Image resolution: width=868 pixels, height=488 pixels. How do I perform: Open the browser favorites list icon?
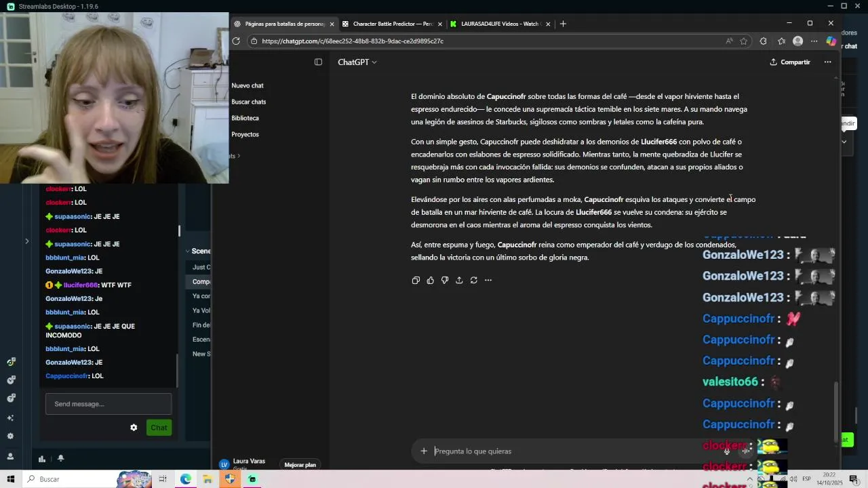click(781, 41)
